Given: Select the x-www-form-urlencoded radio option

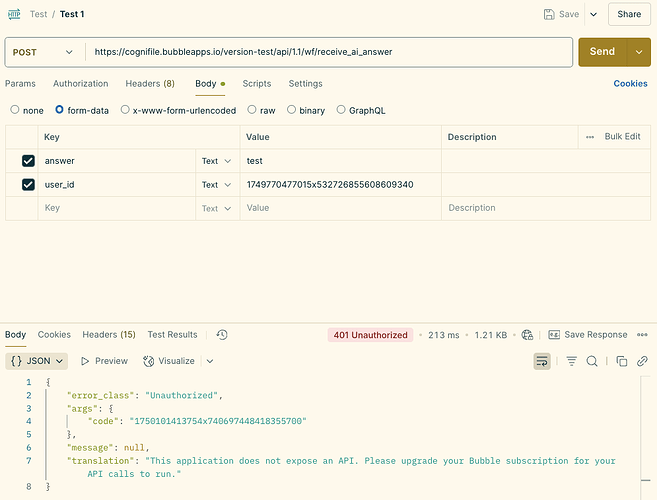Looking at the screenshot, I should point(125,109).
